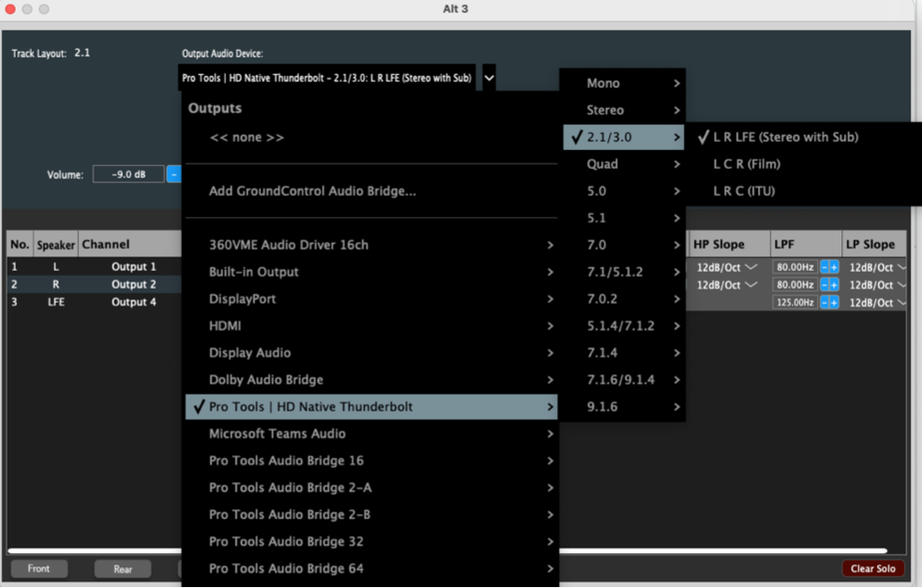The width and height of the screenshot is (922, 588).
Task: Open HDMI device submenu
Action: (371, 325)
